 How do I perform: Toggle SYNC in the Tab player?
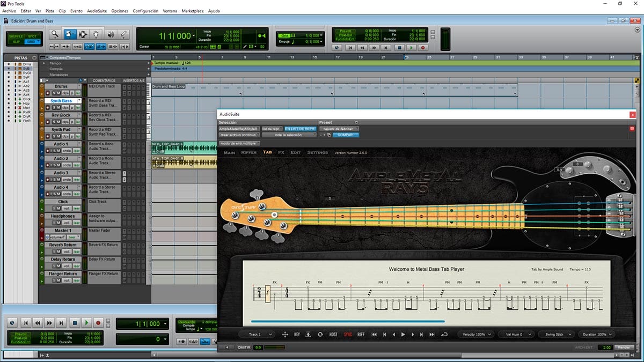348,335
